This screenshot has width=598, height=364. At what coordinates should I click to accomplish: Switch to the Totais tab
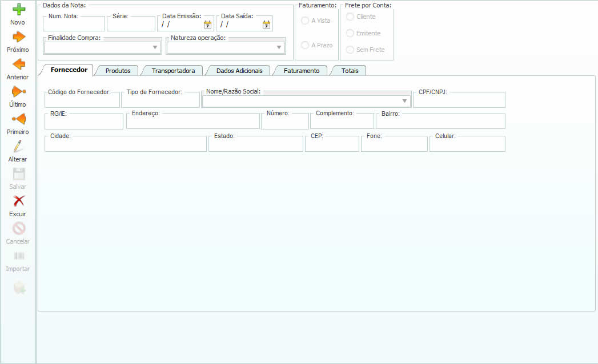pos(350,71)
